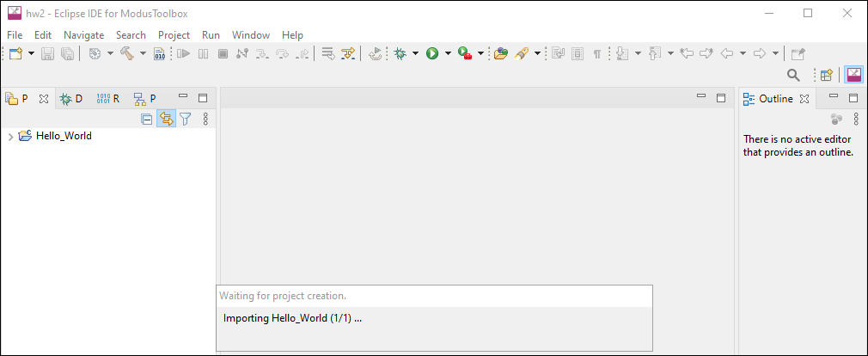Open the Debug launch dropdown arrow

click(415, 53)
